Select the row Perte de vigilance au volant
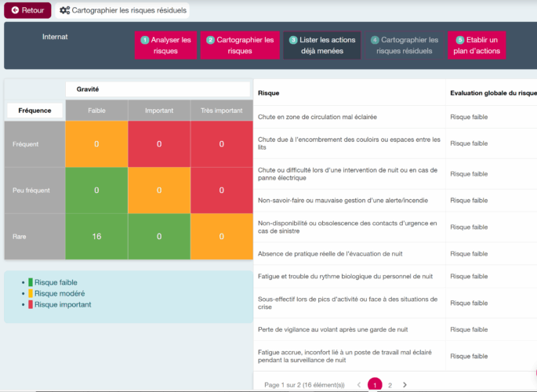The height and width of the screenshot is (392, 537). tap(332, 329)
